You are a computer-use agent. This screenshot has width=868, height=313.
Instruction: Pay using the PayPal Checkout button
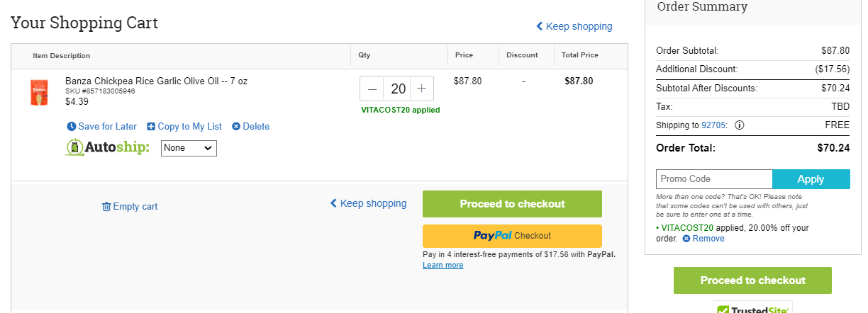(x=512, y=236)
